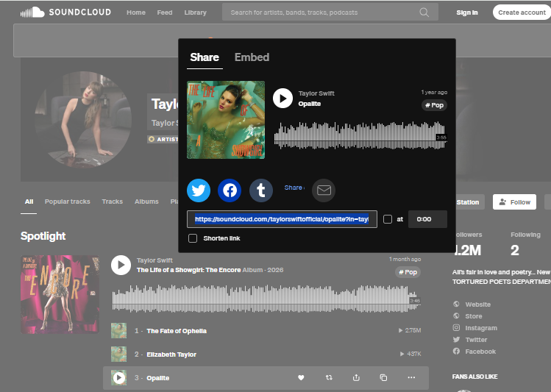The width and height of the screenshot is (551, 392).
Task: Click the share URL text field
Action: click(x=282, y=219)
